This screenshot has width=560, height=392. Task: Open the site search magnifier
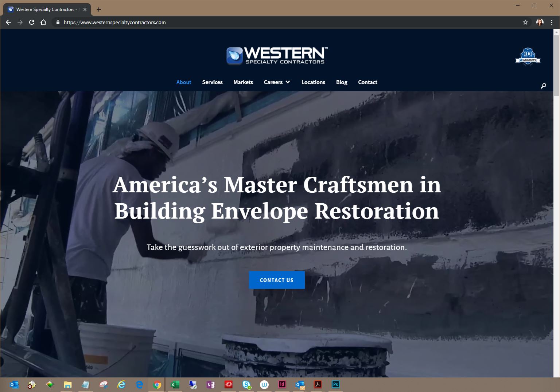coord(543,86)
